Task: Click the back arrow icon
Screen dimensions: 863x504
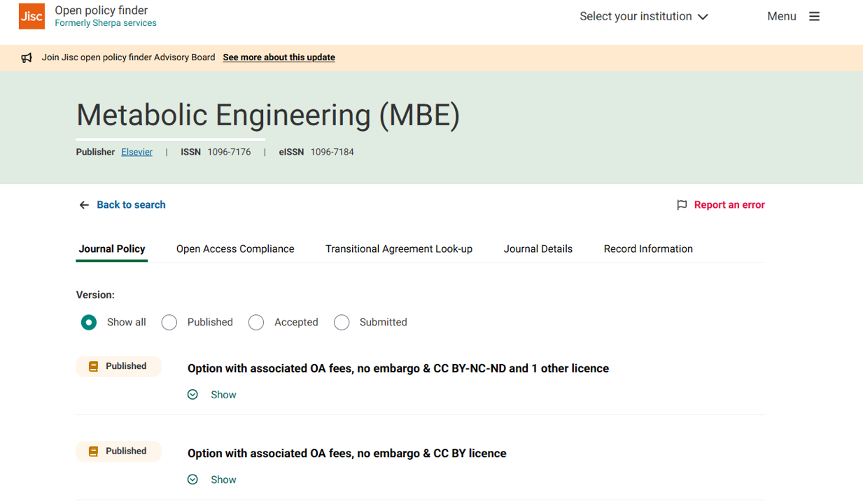Action: pos(84,205)
